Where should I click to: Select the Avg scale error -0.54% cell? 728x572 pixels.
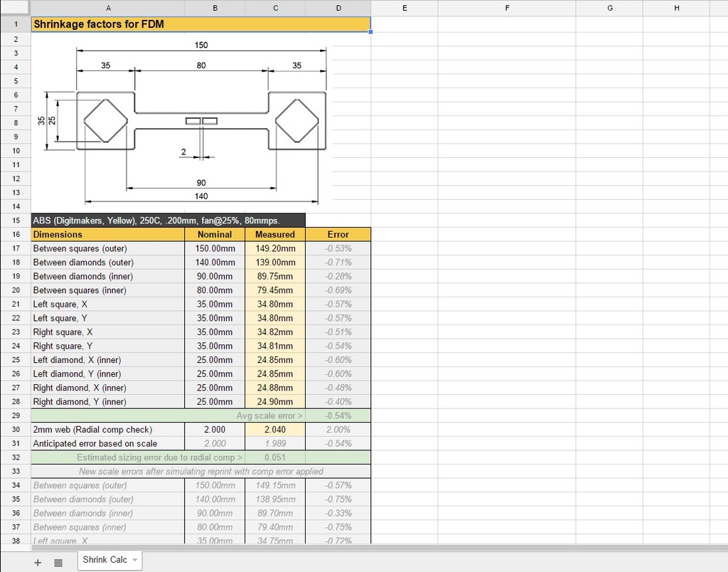click(x=338, y=415)
